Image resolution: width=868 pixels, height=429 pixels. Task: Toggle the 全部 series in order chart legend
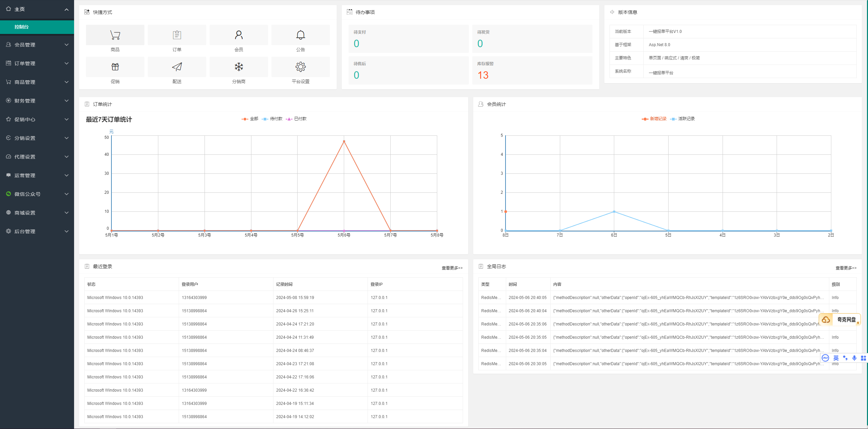[250, 119]
